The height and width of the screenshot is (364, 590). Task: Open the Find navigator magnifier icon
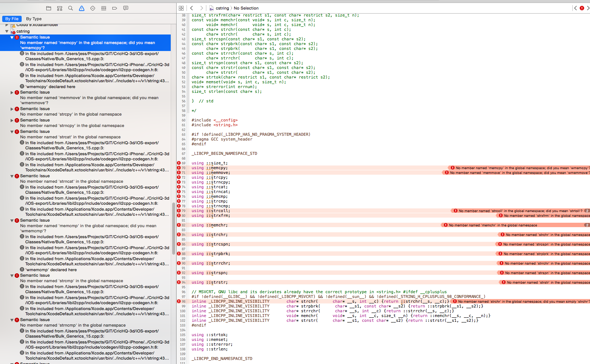pyautogui.click(x=70, y=8)
